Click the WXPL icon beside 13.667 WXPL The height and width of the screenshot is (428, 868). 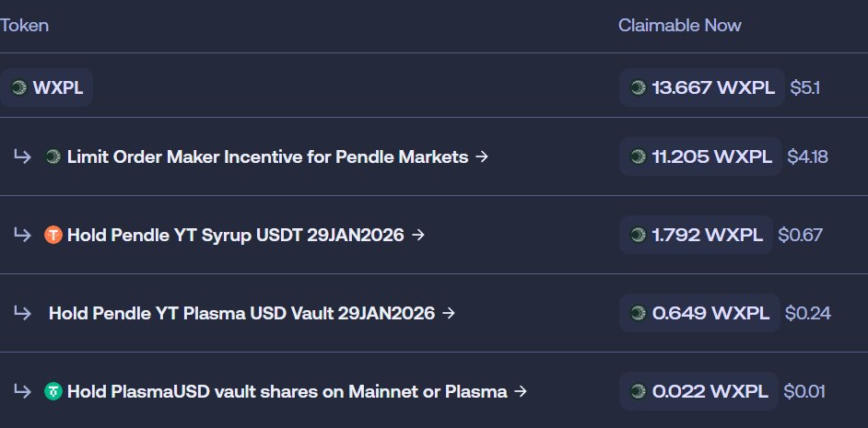[637, 88]
